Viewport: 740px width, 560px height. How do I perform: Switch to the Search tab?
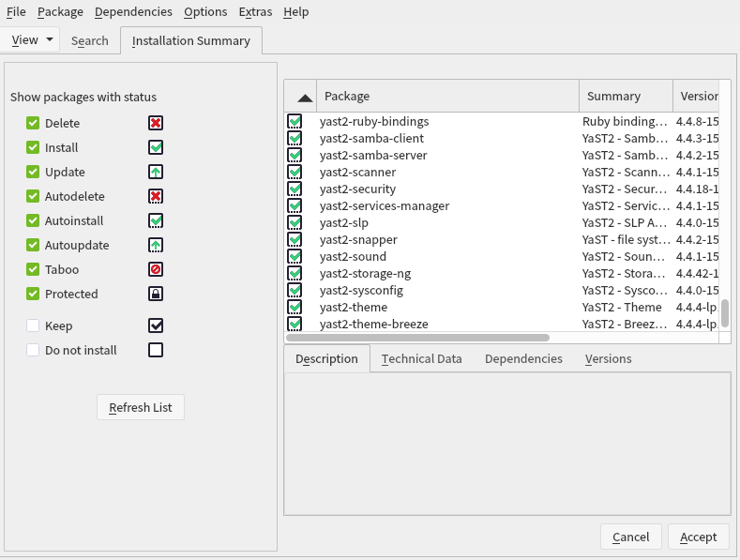[x=90, y=41]
